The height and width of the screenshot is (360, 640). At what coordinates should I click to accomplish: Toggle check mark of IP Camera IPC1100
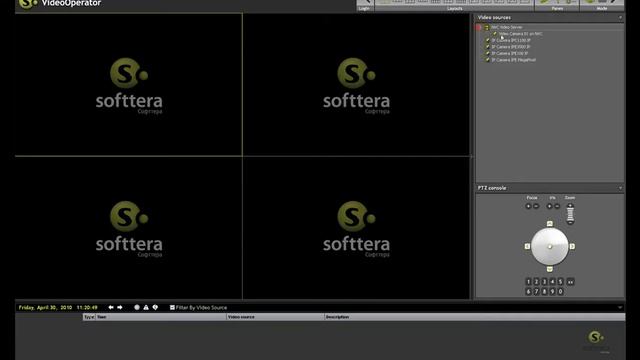pyautogui.click(x=487, y=40)
